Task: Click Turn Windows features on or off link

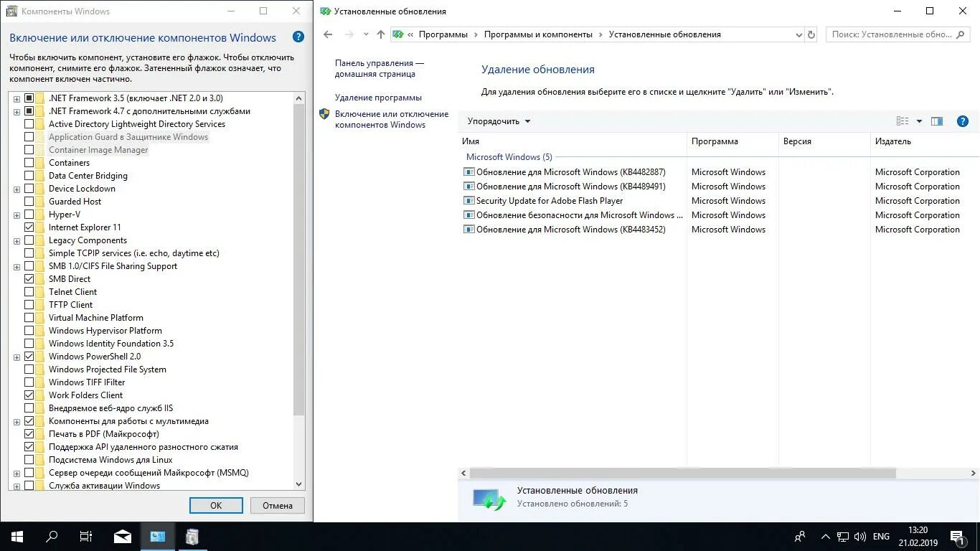Action: click(392, 119)
